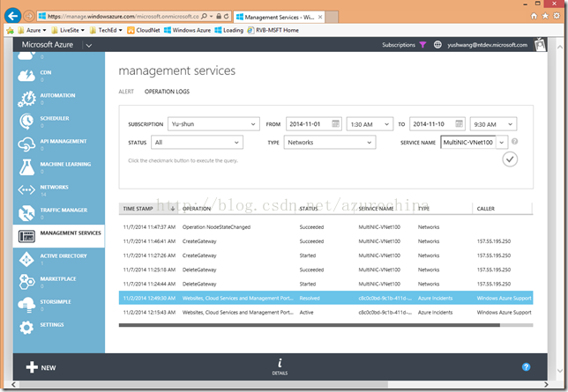Open the Windows Azure favorites link

[x=187, y=30]
